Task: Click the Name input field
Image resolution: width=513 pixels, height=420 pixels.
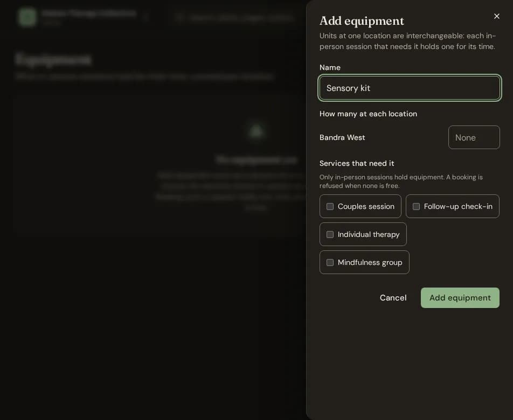Action: [x=410, y=88]
